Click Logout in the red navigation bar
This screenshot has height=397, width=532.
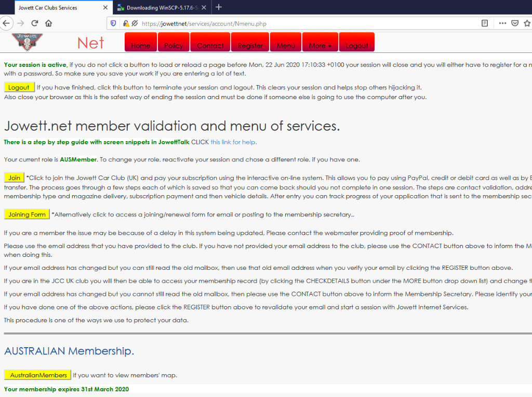coord(357,43)
